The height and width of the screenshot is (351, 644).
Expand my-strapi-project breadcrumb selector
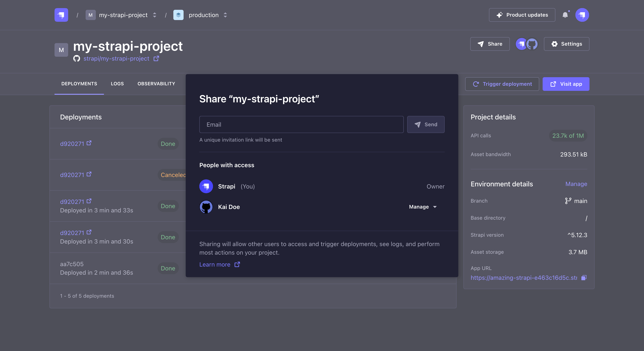[x=154, y=15]
